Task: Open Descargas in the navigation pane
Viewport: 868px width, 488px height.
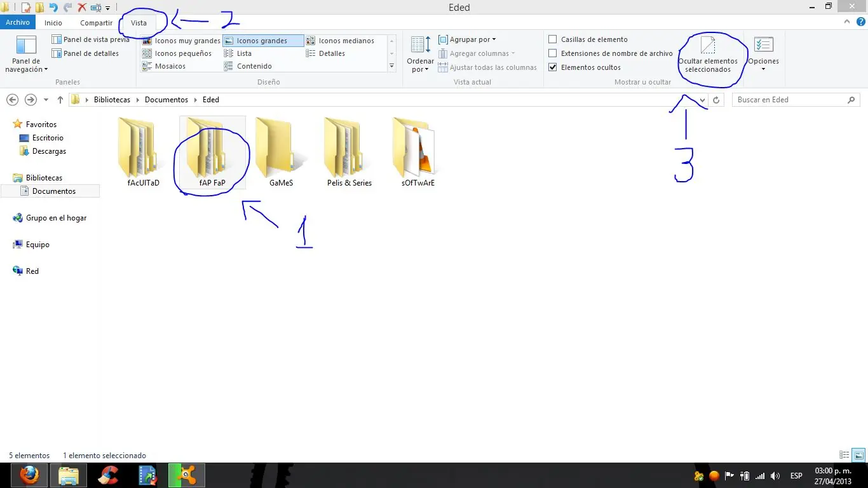Action: 49,151
